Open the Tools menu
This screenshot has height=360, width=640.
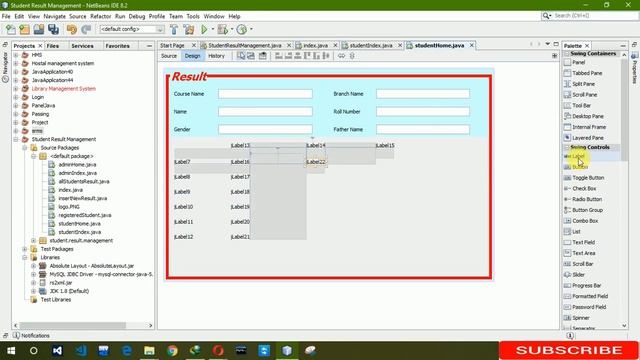coord(193,16)
